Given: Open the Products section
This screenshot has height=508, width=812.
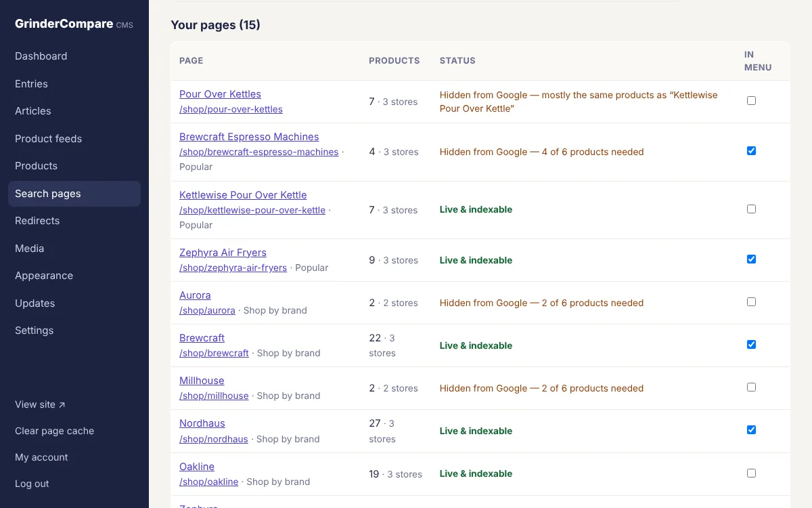Looking at the screenshot, I should click(x=74, y=166).
